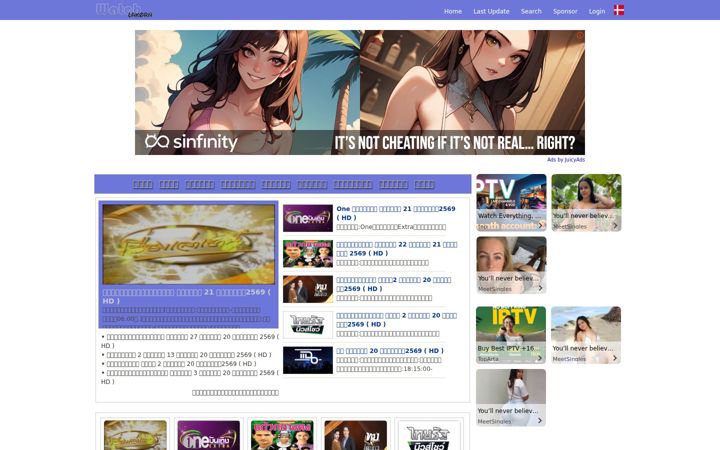This screenshot has height=450, width=720.
Task: Open the Search nav link
Action: click(x=531, y=11)
